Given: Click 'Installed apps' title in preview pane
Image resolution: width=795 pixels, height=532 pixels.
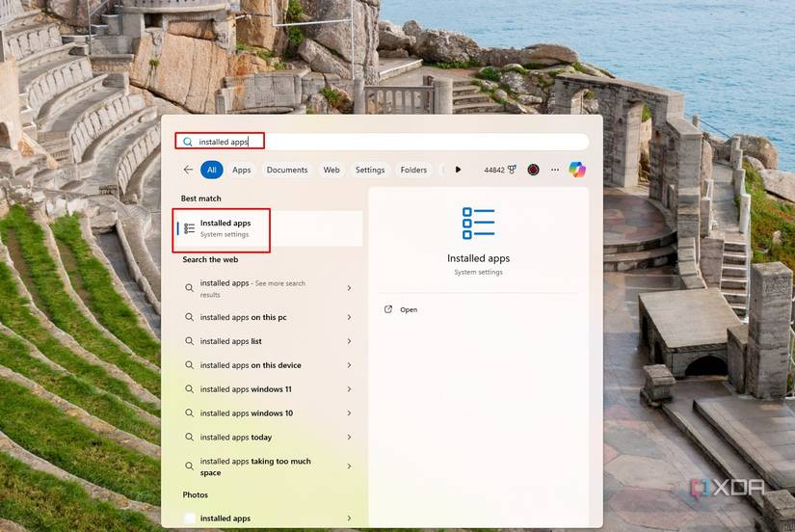Looking at the screenshot, I should tap(478, 258).
